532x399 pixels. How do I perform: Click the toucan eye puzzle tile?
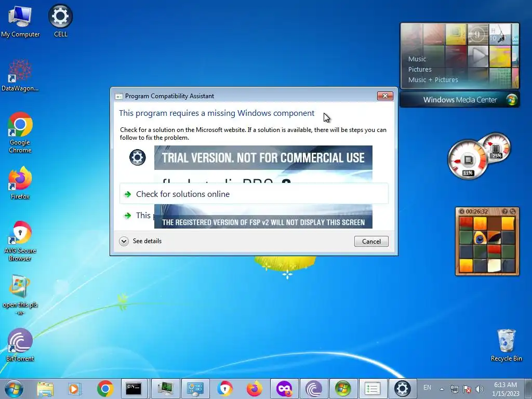[480, 238]
